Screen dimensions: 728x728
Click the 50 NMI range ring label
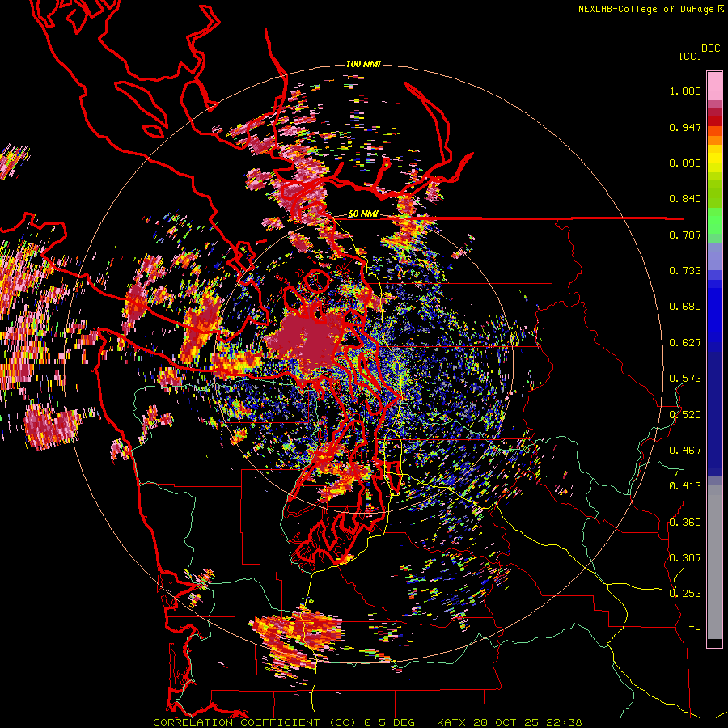point(363,214)
